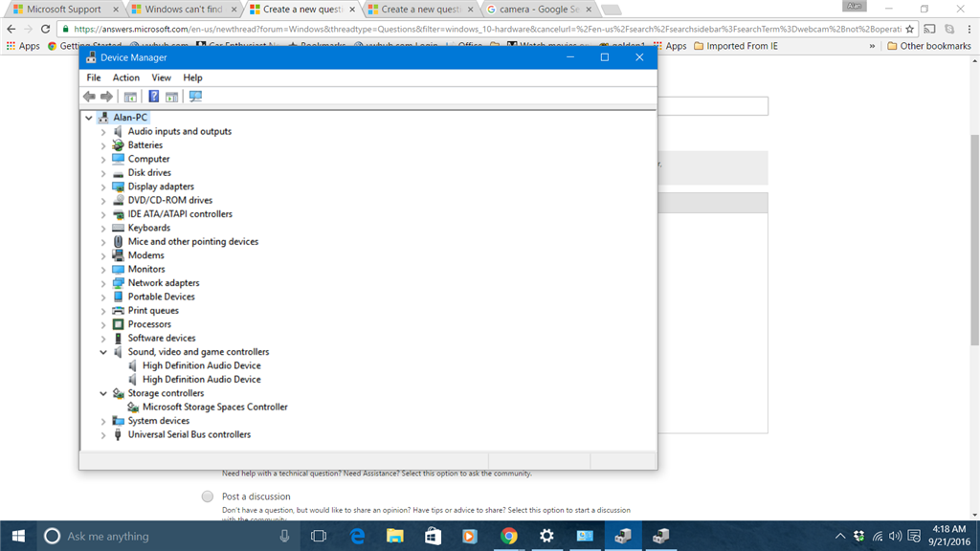Open the View menu in Device Manager

coord(161,77)
